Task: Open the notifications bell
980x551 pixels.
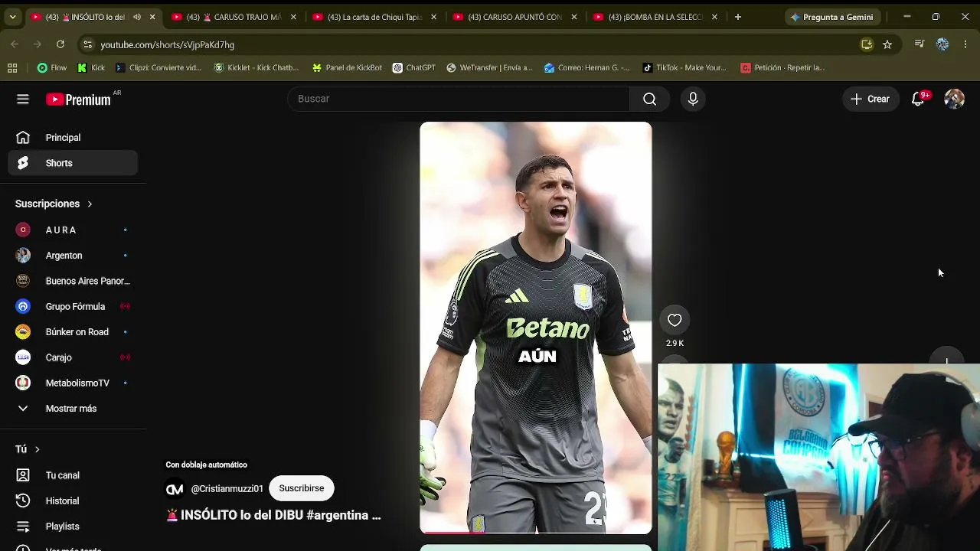Action: [x=918, y=99]
